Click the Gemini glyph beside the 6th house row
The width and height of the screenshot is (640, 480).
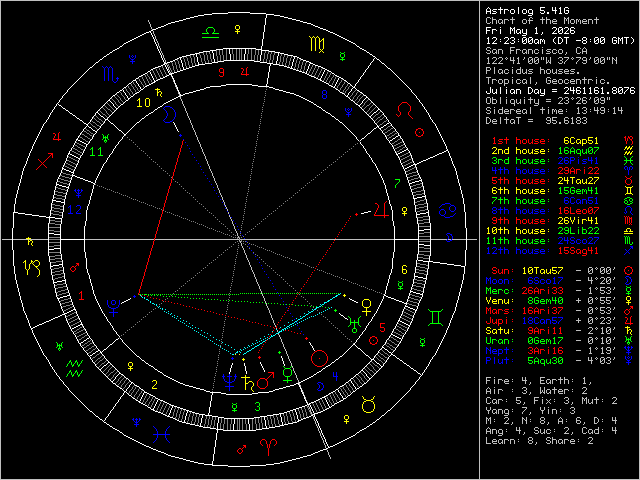[629, 191]
